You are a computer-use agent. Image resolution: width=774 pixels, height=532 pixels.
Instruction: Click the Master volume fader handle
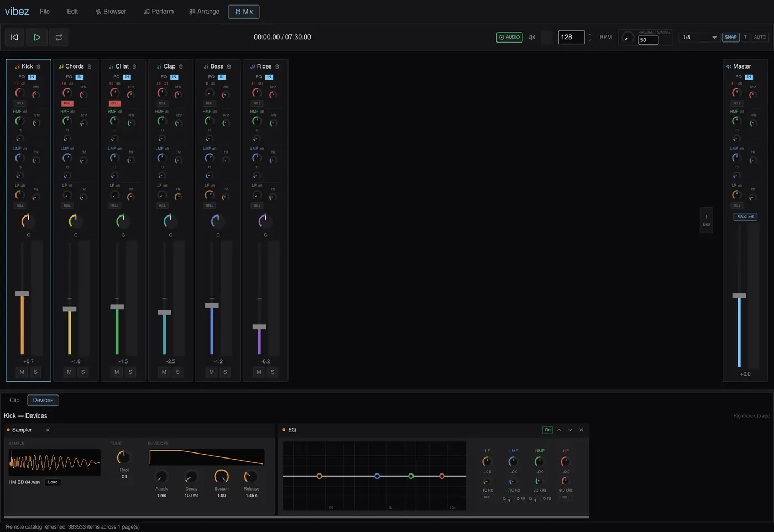click(x=739, y=296)
